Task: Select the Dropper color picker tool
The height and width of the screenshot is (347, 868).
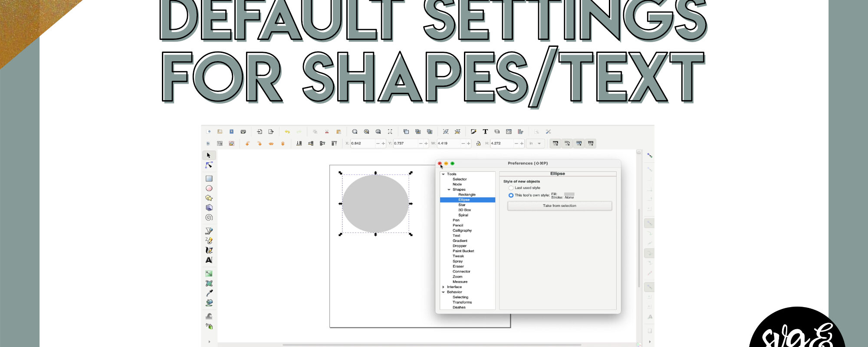Action: (209, 293)
